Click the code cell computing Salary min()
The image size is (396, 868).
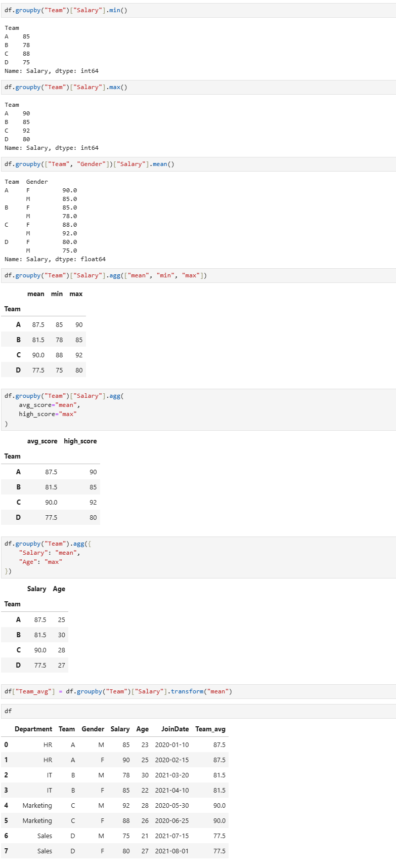pyautogui.click(x=197, y=10)
